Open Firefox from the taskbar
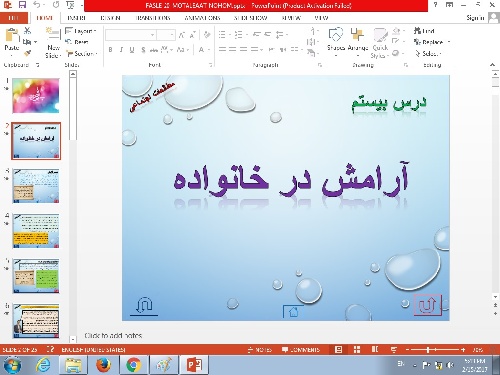Screen dimensions: 500x375 103,365
